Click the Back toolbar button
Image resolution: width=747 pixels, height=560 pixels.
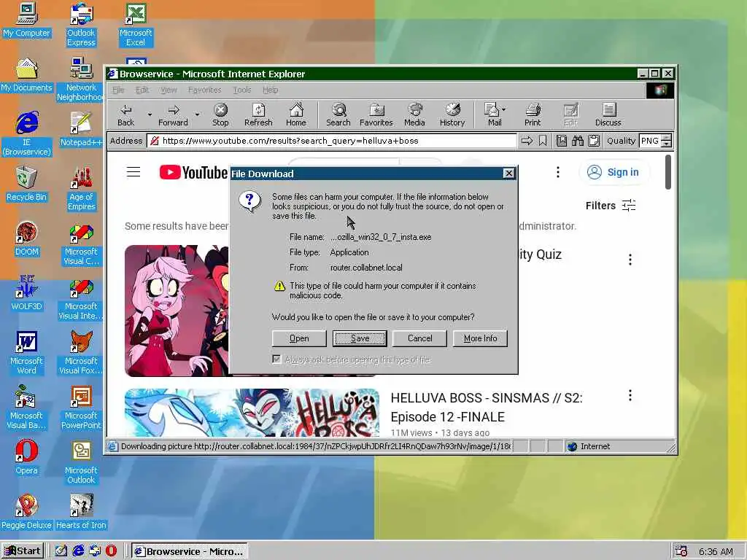[125, 114]
